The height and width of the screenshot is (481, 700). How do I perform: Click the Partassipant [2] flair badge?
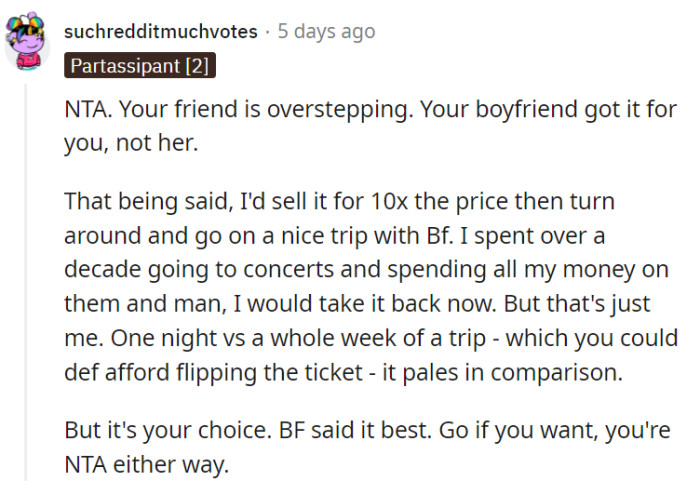[x=140, y=67]
